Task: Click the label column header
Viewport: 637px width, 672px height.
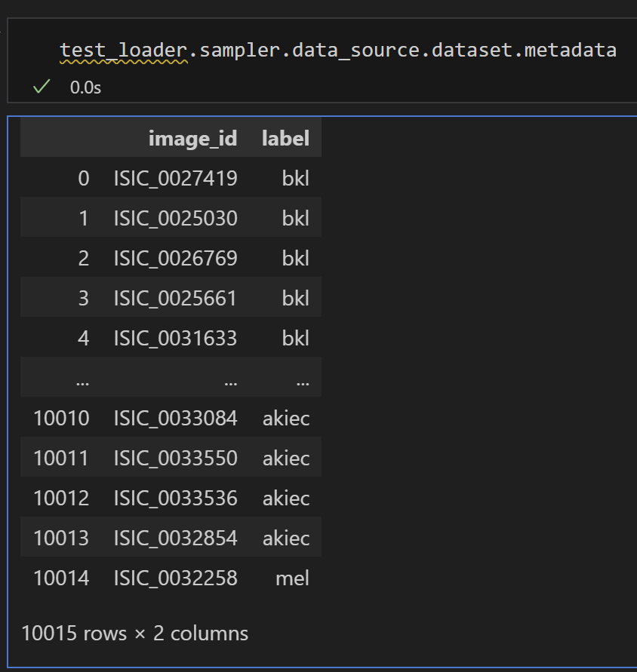Action: point(285,139)
